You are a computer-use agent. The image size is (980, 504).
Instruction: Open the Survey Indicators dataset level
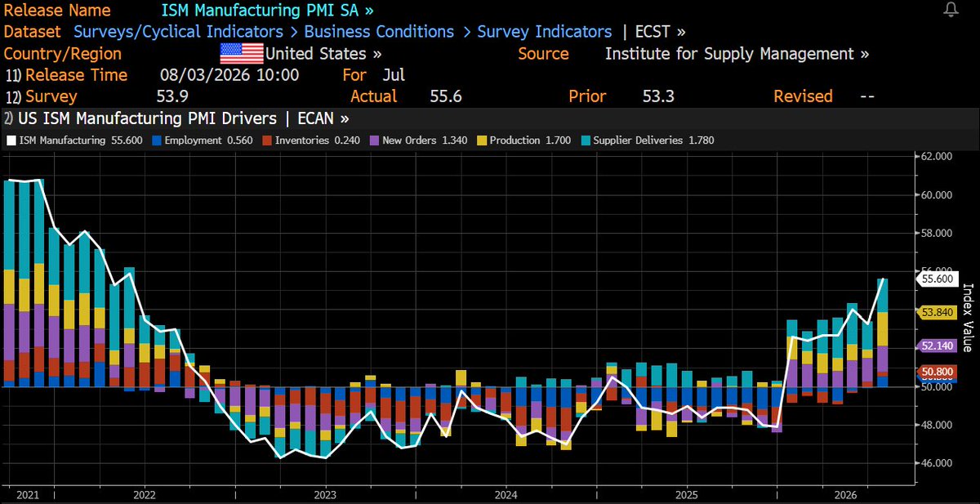[x=544, y=32]
